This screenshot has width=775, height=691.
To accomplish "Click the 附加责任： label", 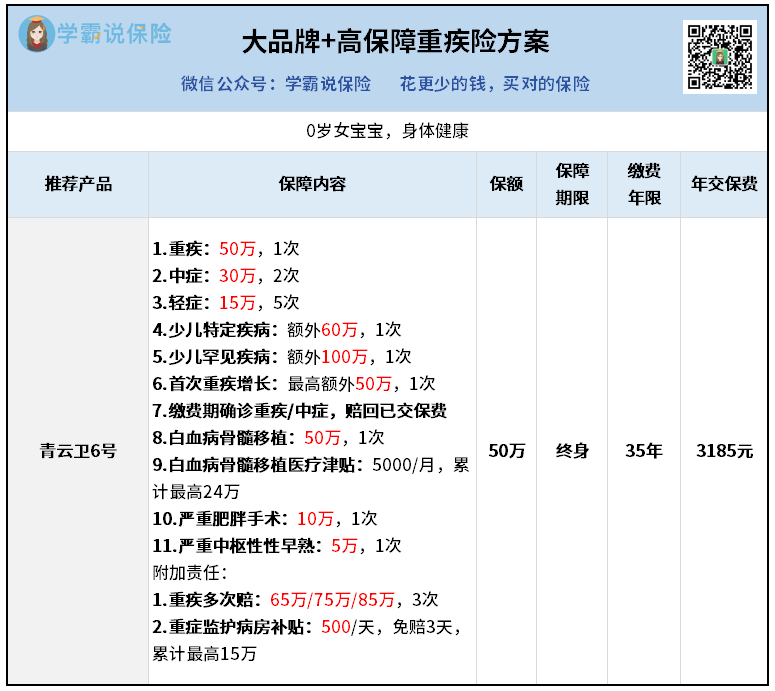I will tap(190, 573).
